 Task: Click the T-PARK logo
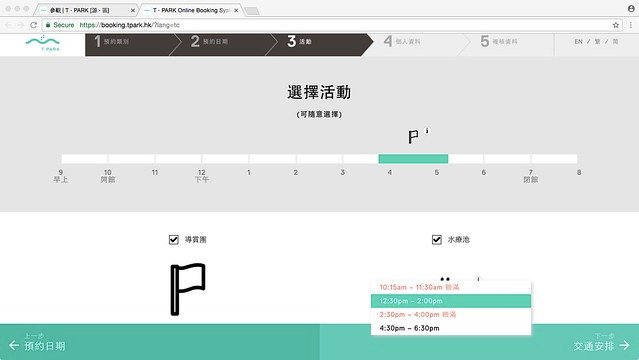tap(42, 43)
